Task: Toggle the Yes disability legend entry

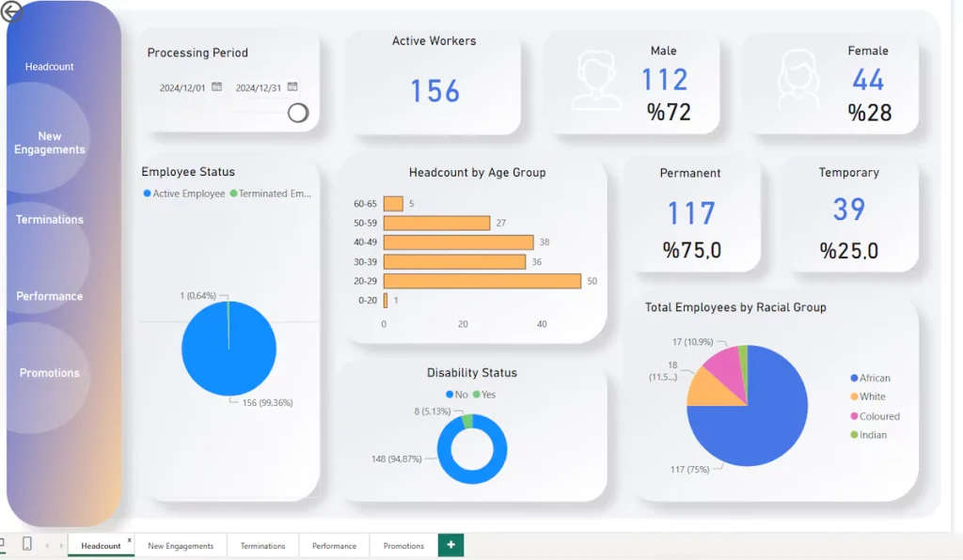Action: [483, 395]
